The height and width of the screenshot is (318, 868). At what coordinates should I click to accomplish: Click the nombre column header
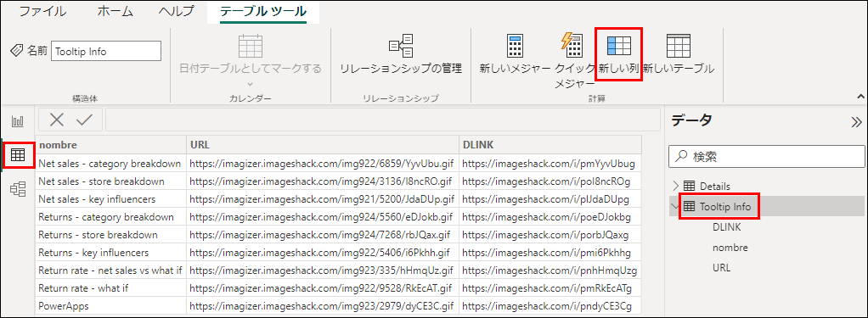(110, 145)
